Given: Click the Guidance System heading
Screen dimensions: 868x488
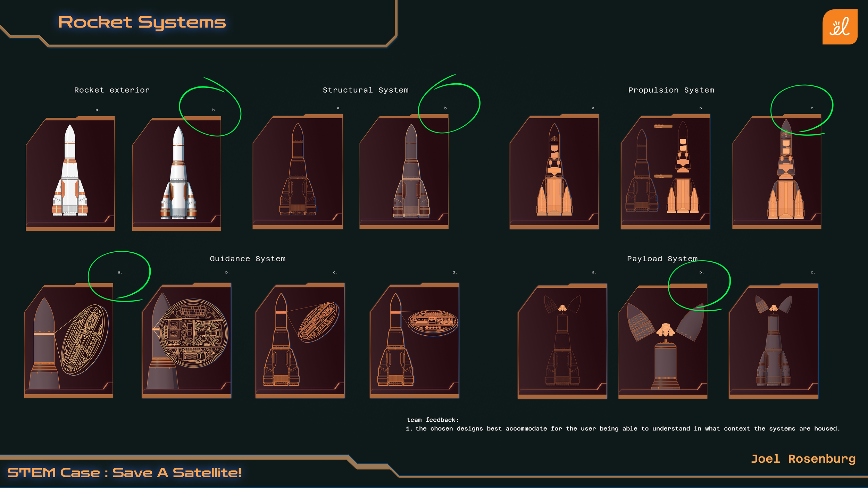Looking at the screenshot, I should point(248,259).
